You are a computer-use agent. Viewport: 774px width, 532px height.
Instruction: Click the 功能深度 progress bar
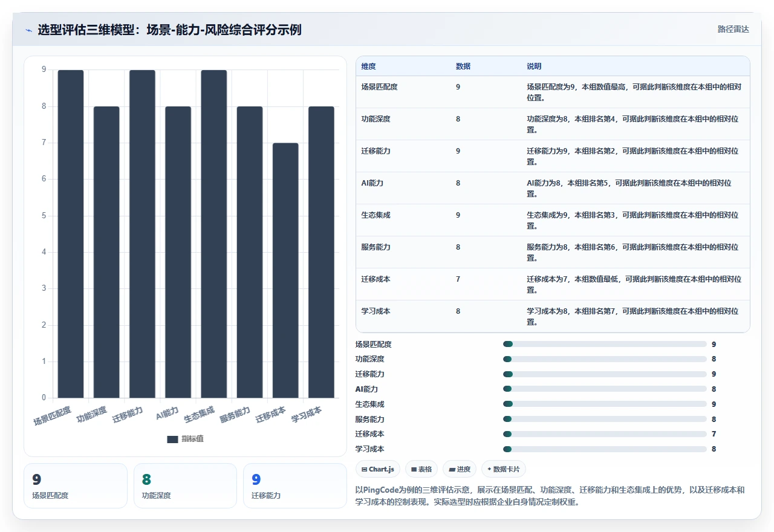coord(605,359)
